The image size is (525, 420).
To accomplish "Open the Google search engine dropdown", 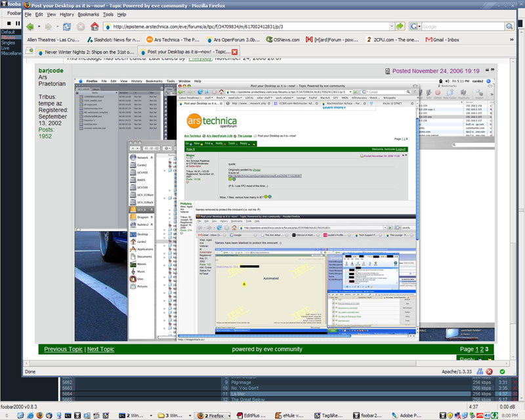I will coord(416,26).
